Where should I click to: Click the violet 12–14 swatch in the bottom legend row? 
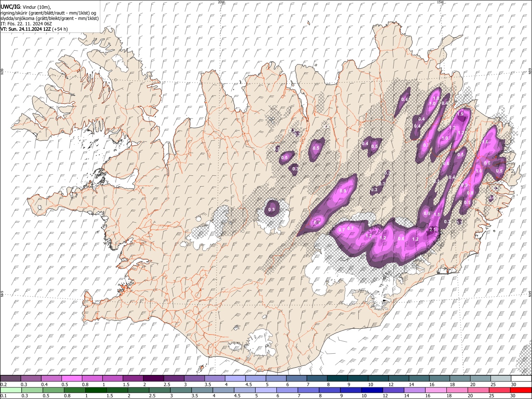394,390
